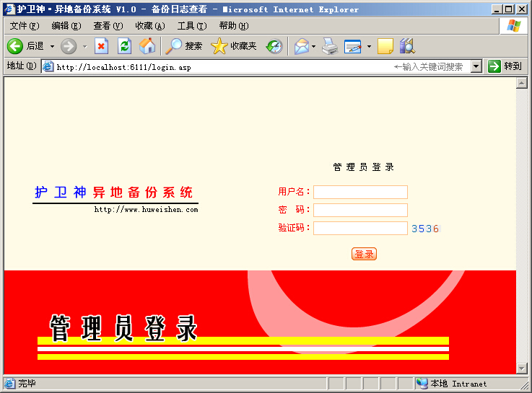532x393 pixels.
Task: Click the Print printer icon
Action: (329, 46)
